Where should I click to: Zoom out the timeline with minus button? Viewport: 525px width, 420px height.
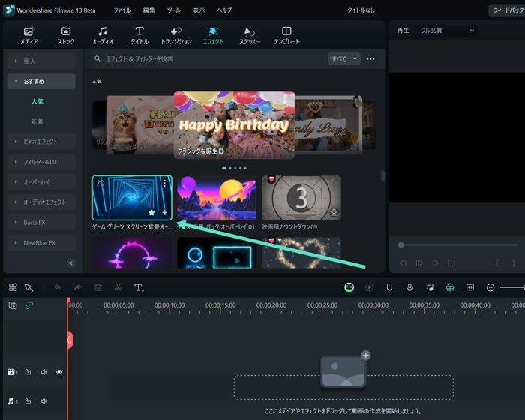pos(490,287)
